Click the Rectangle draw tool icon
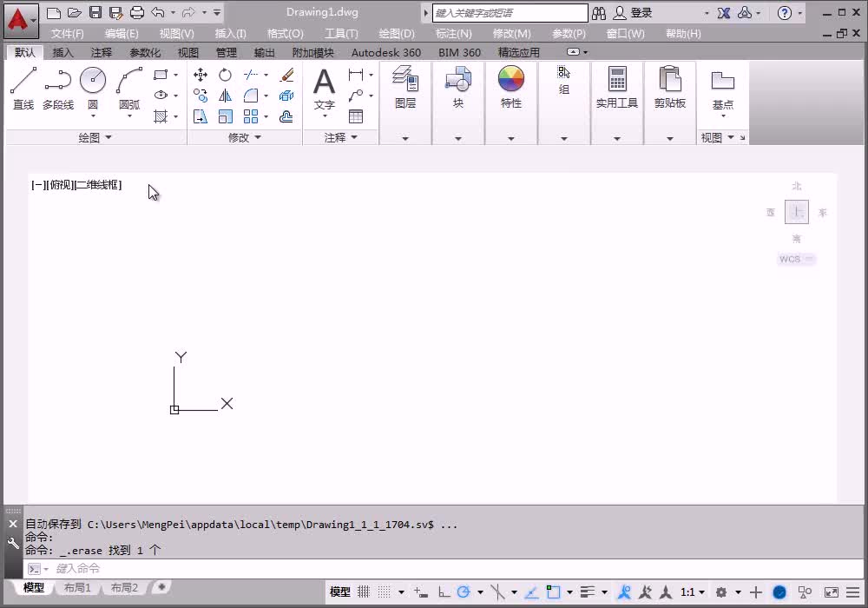Image resolution: width=868 pixels, height=608 pixels. 161,75
